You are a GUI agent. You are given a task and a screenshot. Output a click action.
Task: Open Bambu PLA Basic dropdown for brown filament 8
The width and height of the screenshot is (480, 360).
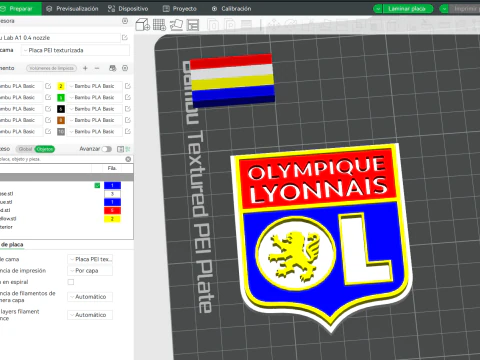click(x=95, y=120)
